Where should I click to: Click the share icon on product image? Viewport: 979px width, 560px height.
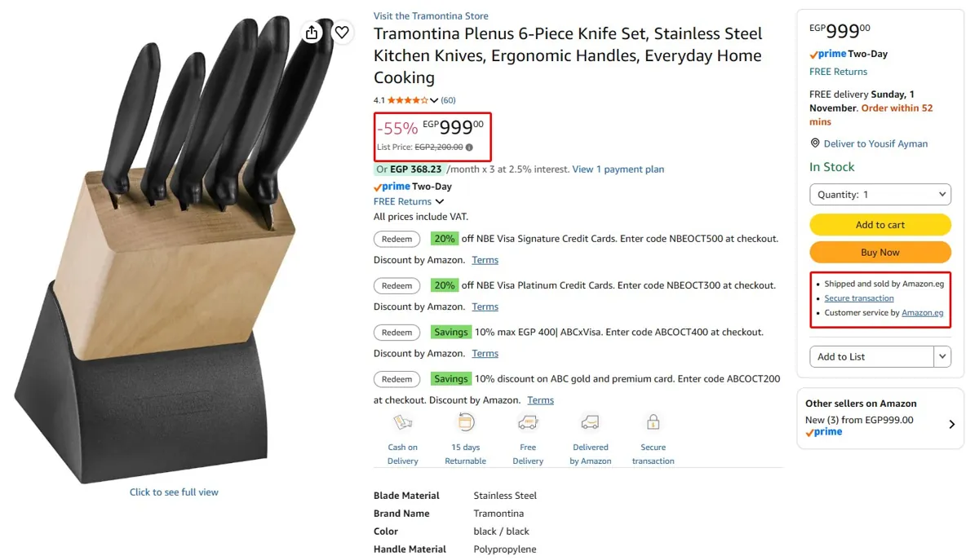[312, 33]
